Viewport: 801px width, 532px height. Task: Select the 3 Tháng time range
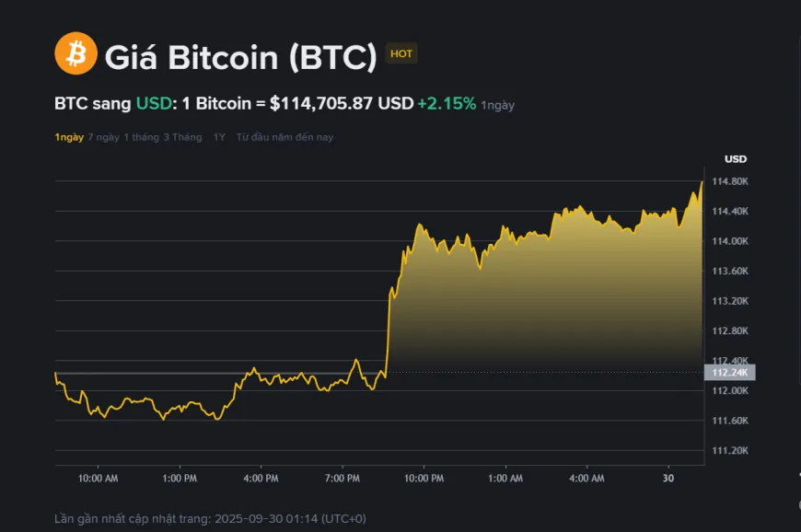182,136
